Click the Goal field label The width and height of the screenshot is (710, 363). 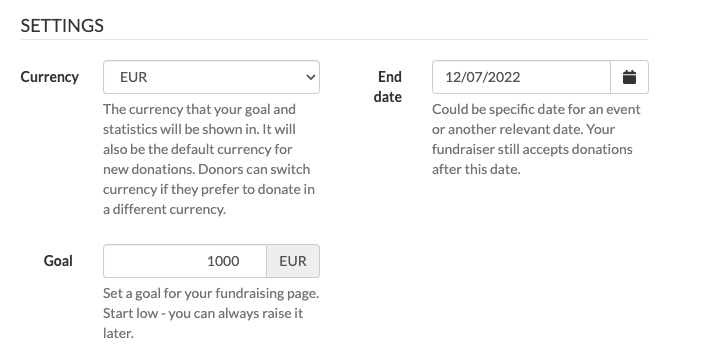click(58, 261)
